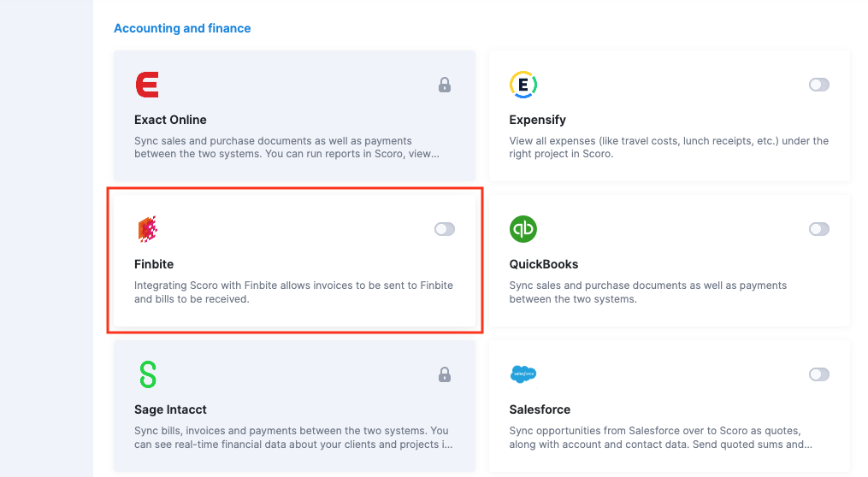Image resolution: width=868 pixels, height=477 pixels.
Task: Click the QuickBooks description text
Action: [647, 292]
